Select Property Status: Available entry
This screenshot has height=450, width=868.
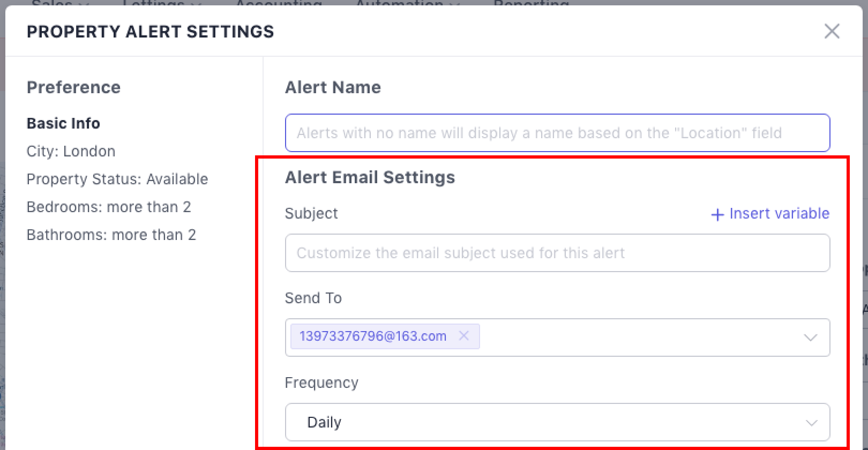coord(117,179)
